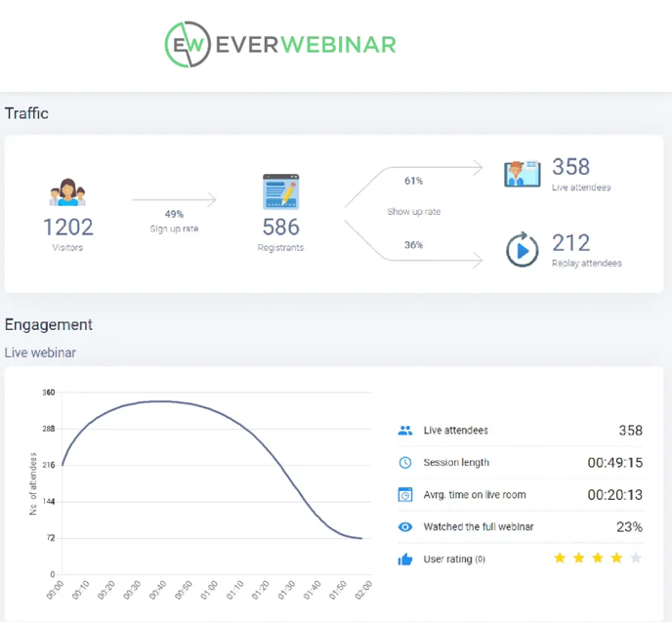The width and height of the screenshot is (672, 622).
Task: Click the calendar clock icon for average time
Action: pos(405,495)
